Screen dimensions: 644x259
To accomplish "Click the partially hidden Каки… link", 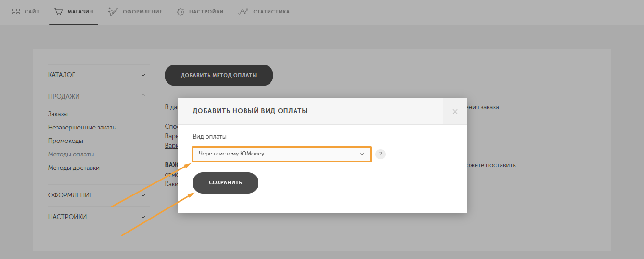I will pyautogui.click(x=171, y=184).
